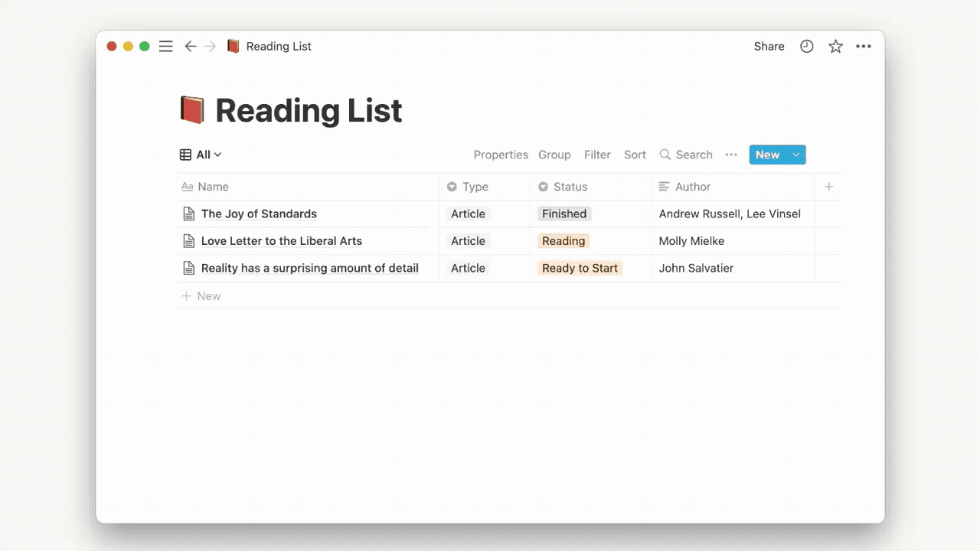Click the forward navigation arrow
This screenshot has width=980, height=551.
point(211,47)
